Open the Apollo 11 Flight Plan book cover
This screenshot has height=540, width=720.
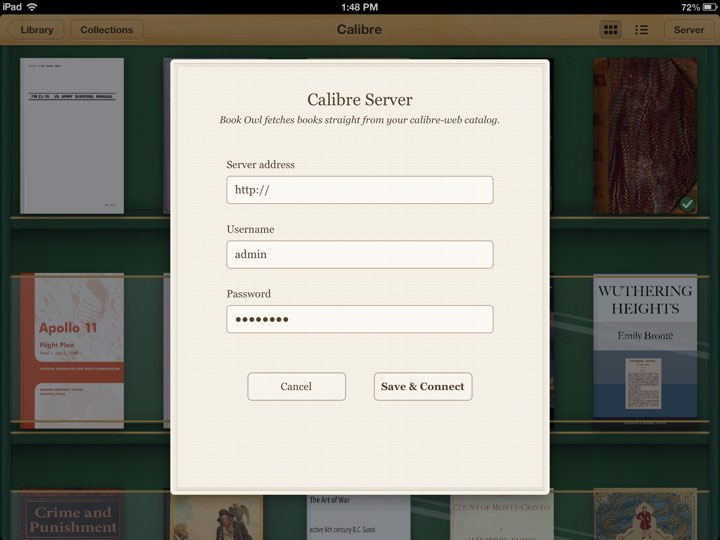[x=72, y=351]
